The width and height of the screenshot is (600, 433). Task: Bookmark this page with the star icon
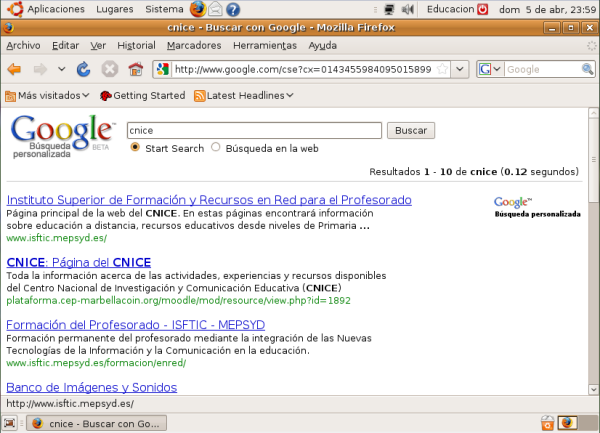[x=443, y=69]
